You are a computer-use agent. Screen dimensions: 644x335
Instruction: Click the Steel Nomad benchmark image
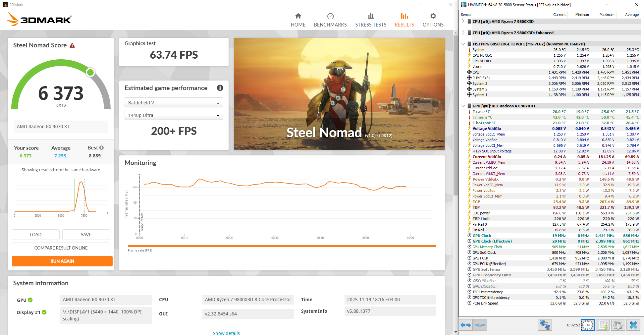(x=339, y=94)
